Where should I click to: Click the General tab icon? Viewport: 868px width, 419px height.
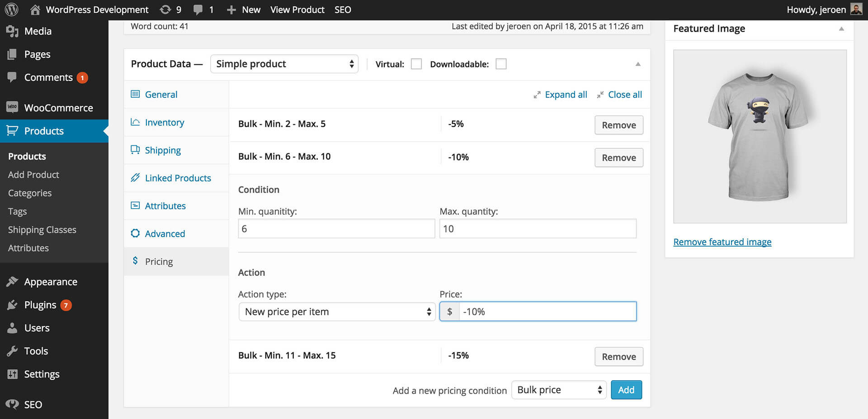135,94
